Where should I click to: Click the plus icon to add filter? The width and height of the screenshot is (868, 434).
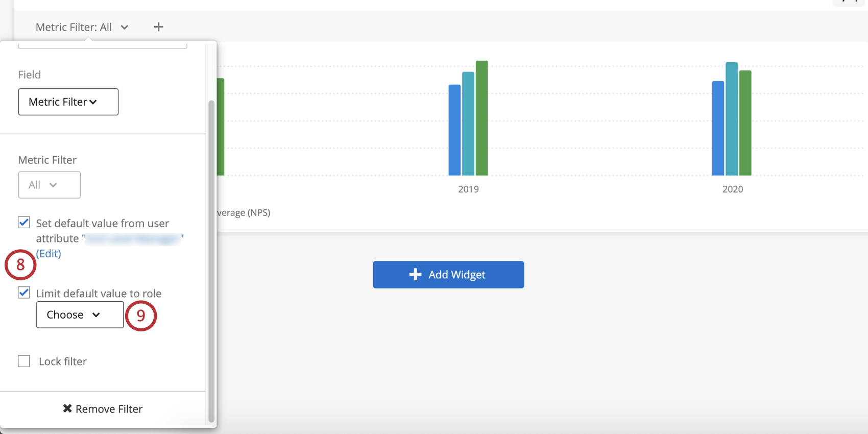point(158,27)
